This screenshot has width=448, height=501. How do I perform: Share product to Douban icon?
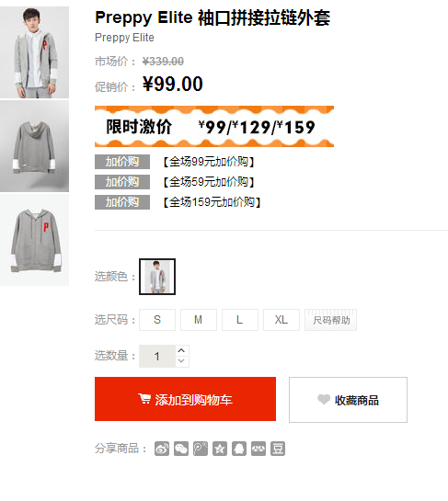(278, 449)
